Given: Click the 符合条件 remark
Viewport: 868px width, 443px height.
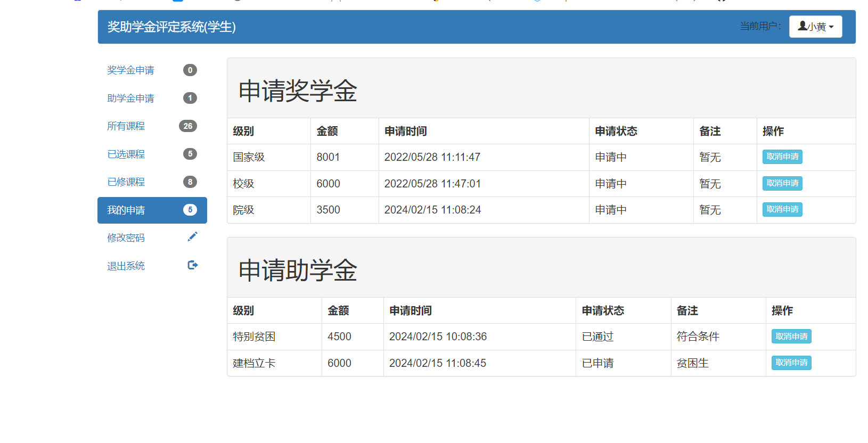Looking at the screenshot, I should [x=698, y=337].
